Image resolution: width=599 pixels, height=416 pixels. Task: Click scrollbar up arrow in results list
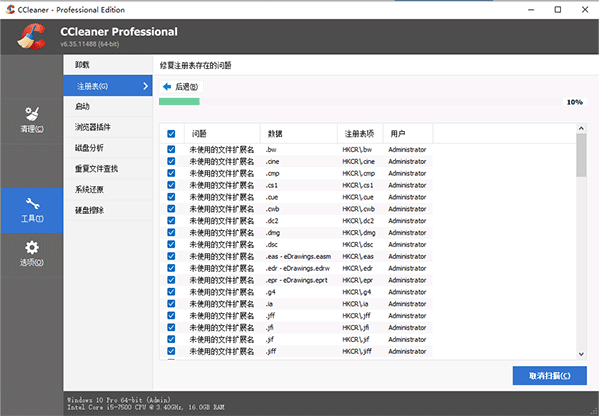click(x=581, y=128)
